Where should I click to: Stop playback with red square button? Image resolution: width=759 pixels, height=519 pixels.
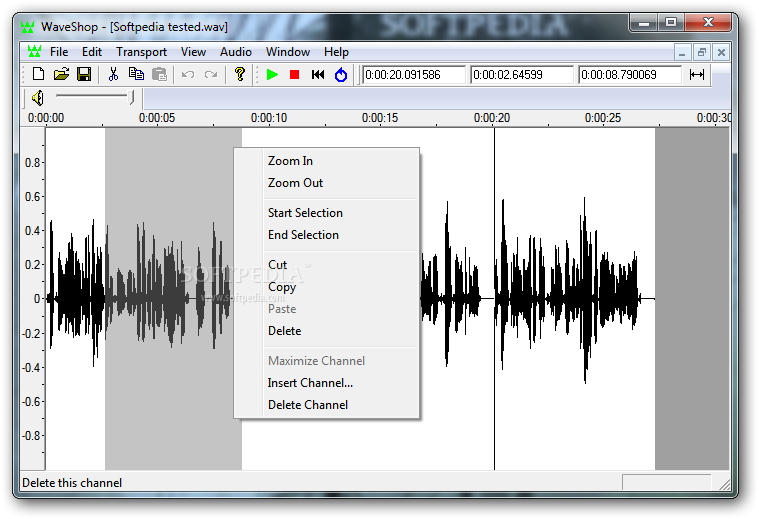tap(294, 75)
